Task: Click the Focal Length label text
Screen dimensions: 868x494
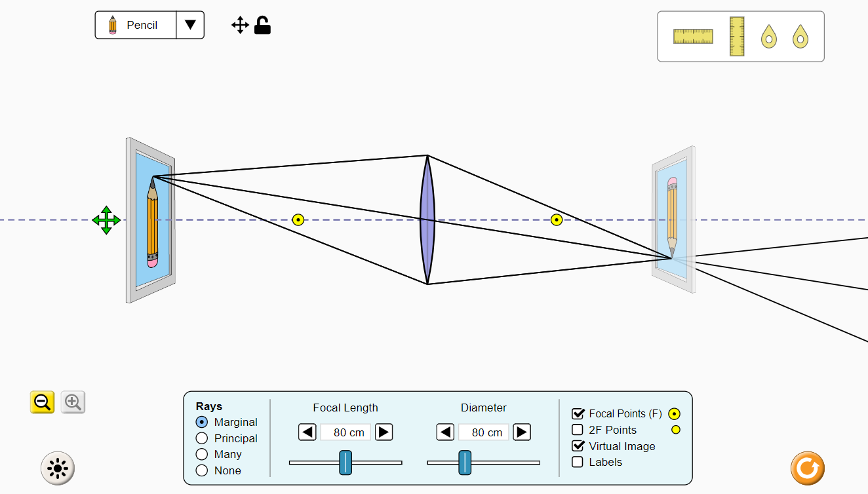Action: tap(345, 408)
